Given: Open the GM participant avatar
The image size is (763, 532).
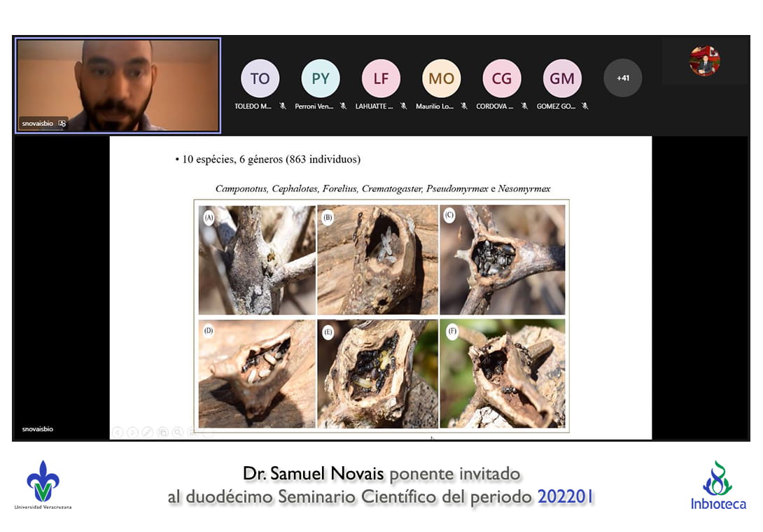Looking at the screenshot, I should coord(562,78).
